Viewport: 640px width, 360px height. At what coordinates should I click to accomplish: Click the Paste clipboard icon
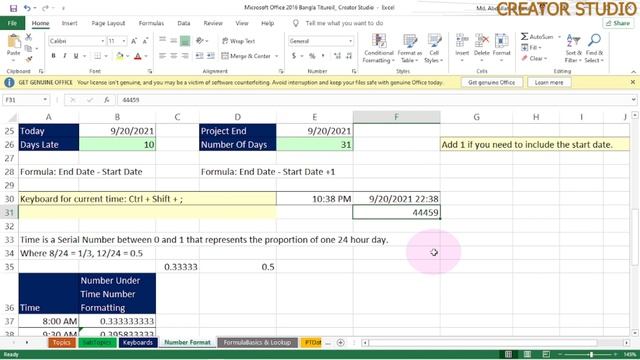pyautogui.click(x=13, y=42)
